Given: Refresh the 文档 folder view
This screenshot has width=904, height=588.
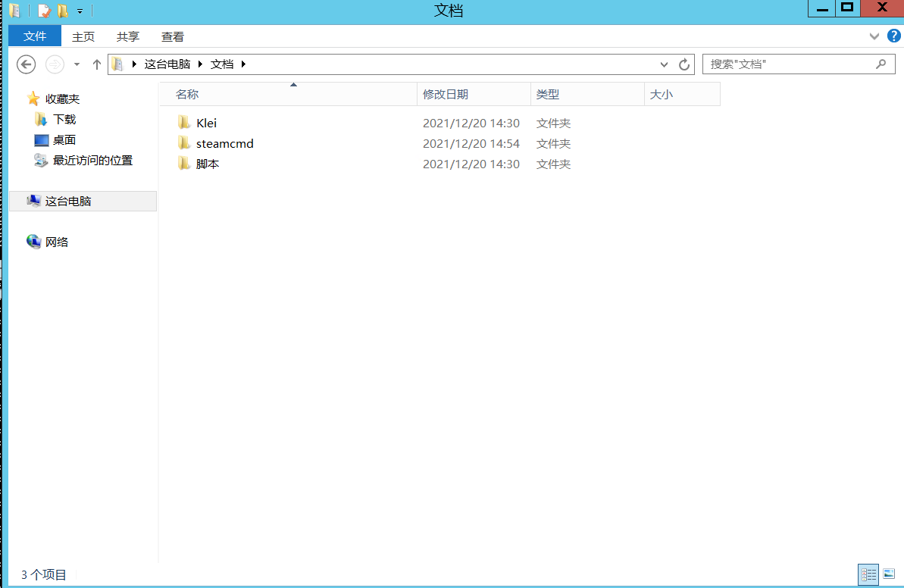Looking at the screenshot, I should pos(683,64).
